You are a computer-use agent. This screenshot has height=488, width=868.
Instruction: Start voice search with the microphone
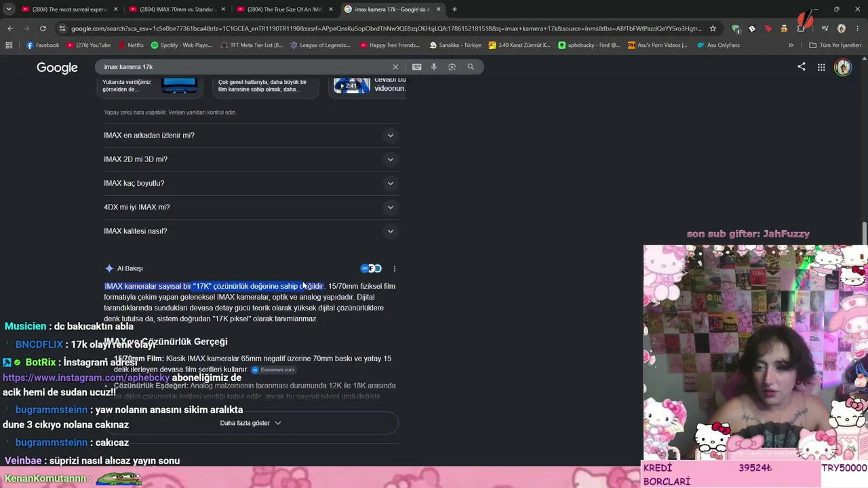tap(434, 67)
